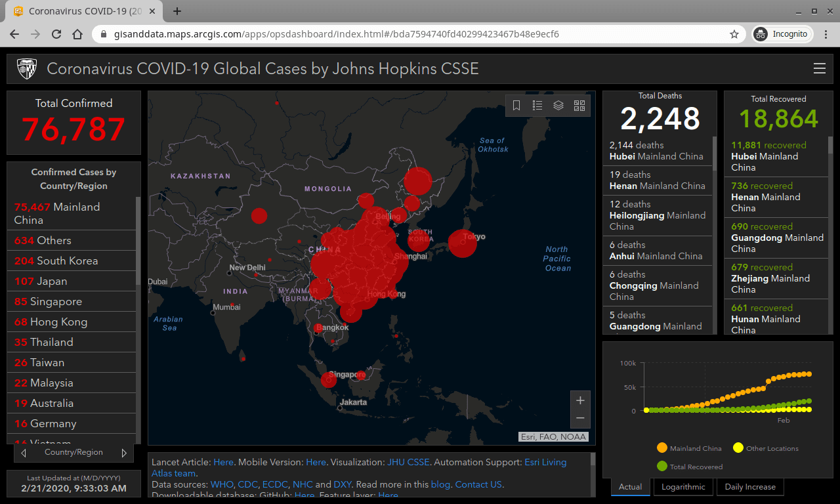Open the ECDC data source link
Viewport: 840px width, 504px height.
tap(275, 484)
